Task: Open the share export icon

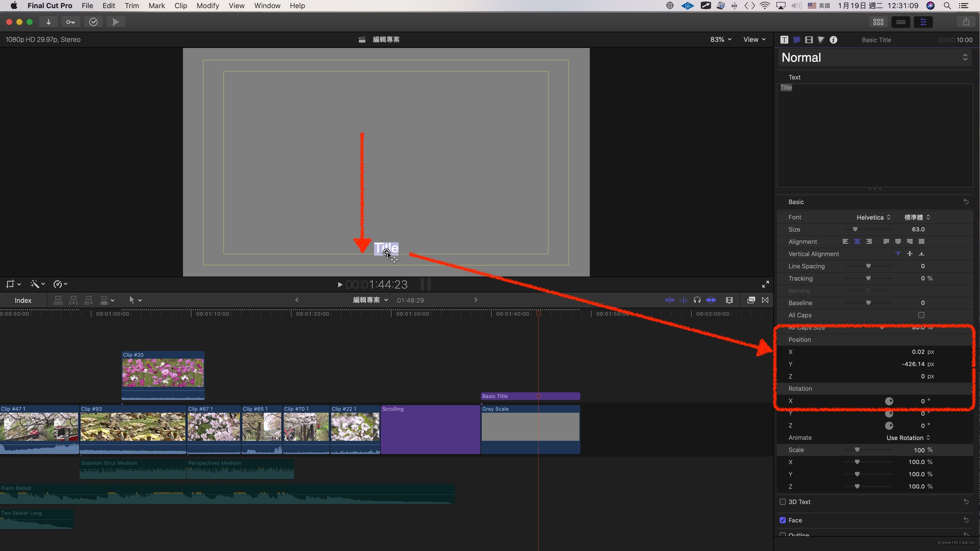Action: coord(966,22)
